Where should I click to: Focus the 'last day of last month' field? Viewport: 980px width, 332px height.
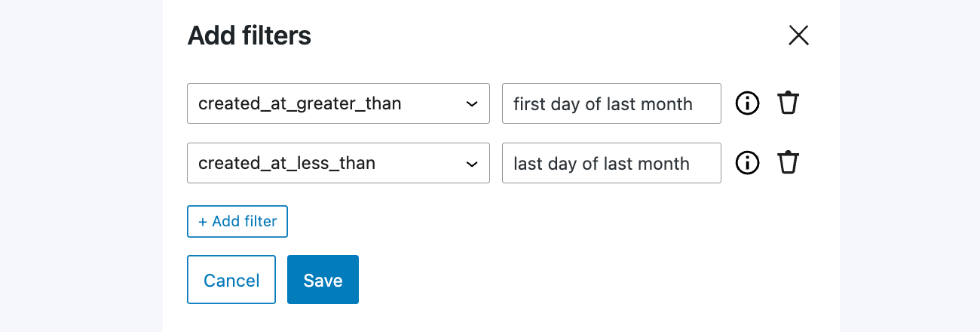611,163
